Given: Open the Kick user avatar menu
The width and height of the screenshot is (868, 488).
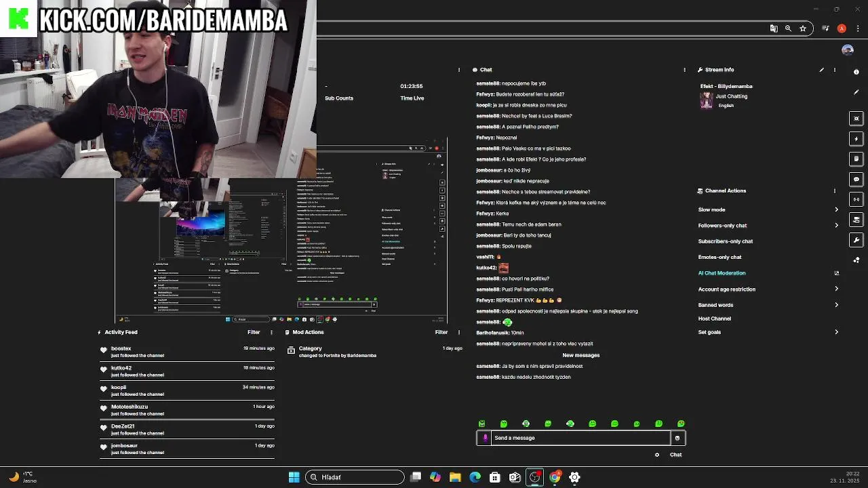Looking at the screenshot, I should click(847, 49).
